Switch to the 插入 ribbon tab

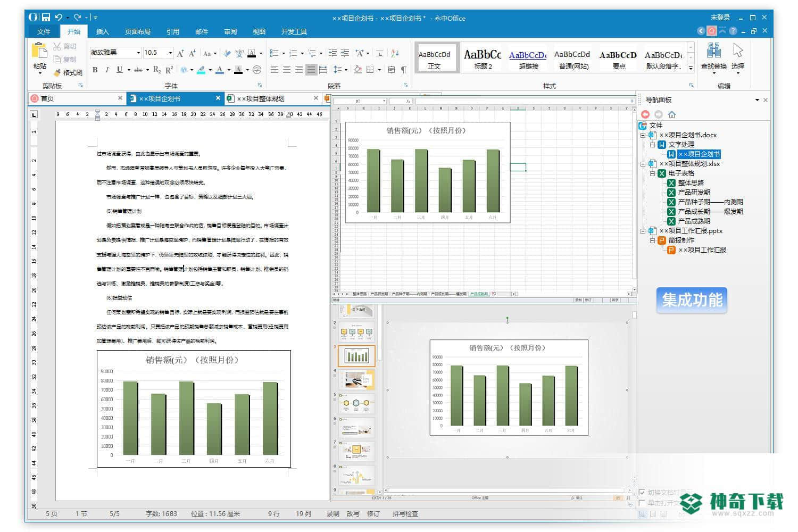(x=103, y=31)
